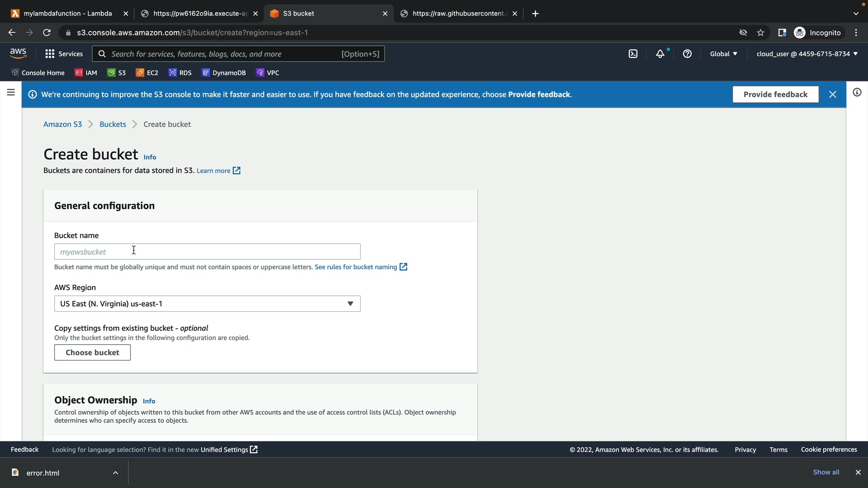The width and height of the screenshot is (868, 488).
Task: Click the AWS logo home icon
Action: [18, 53]
